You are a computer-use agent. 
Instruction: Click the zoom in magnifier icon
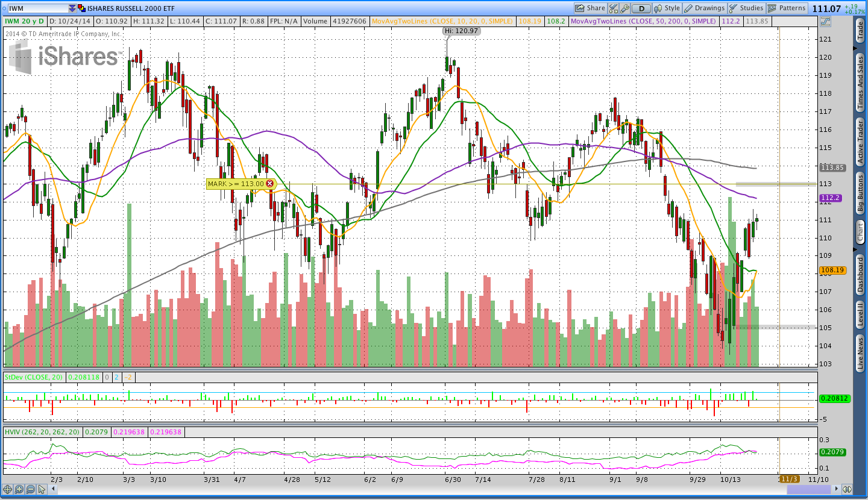[x=19, y=490]
